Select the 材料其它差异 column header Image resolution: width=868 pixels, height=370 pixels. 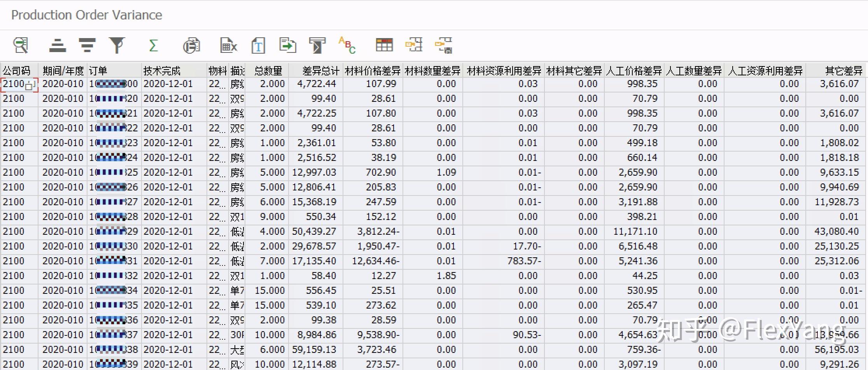click(x=574, y=71)
